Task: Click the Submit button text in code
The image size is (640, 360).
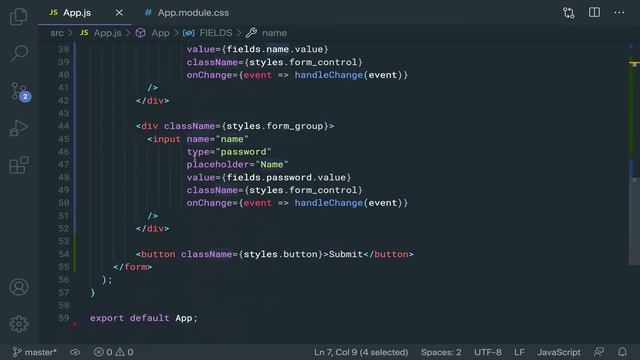Action: coord(346,254)
